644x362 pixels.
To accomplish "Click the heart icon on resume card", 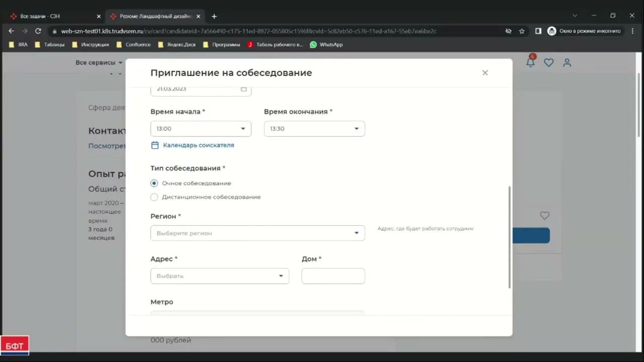I will point(544,216).
